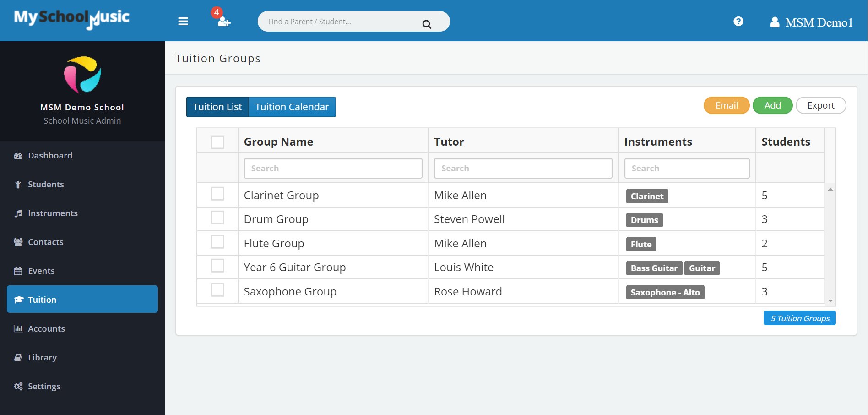Click the Accounts bar chart icon
The width and height of the screenshot is (868, 415).
tap(18, 328)
